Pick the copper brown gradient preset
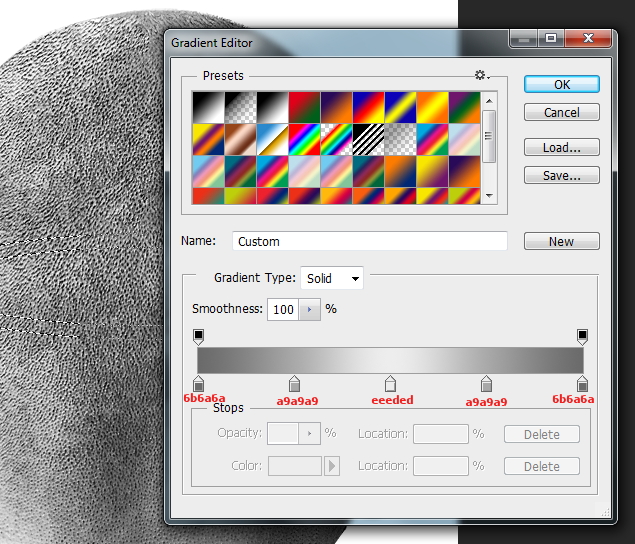 [x=240, y=139]
